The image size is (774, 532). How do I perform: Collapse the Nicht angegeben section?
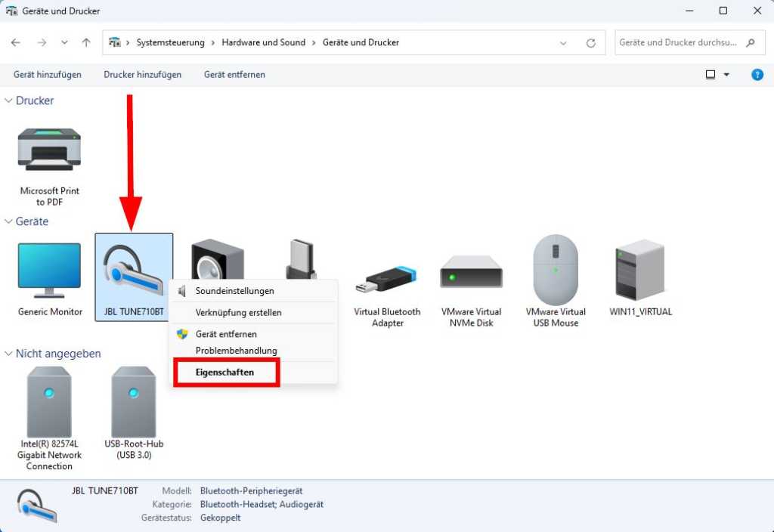click(x=8, y=353)
